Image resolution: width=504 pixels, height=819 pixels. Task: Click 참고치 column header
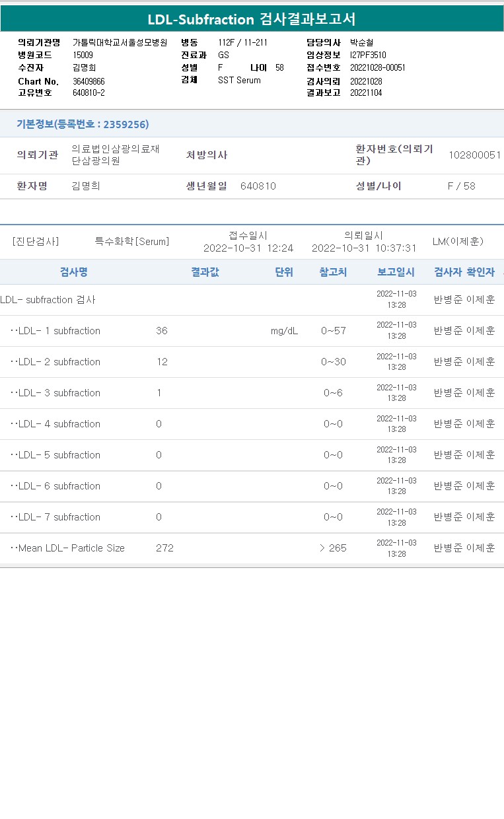pos(333,272)
